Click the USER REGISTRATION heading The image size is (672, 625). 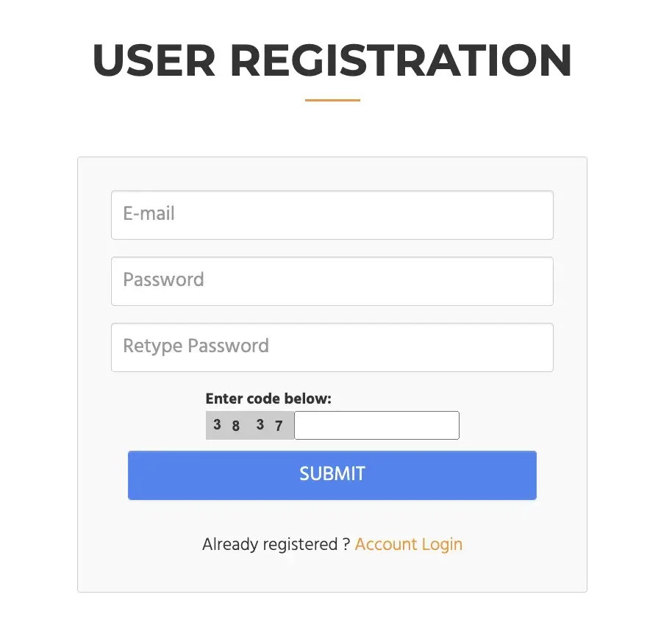(332, 60)
